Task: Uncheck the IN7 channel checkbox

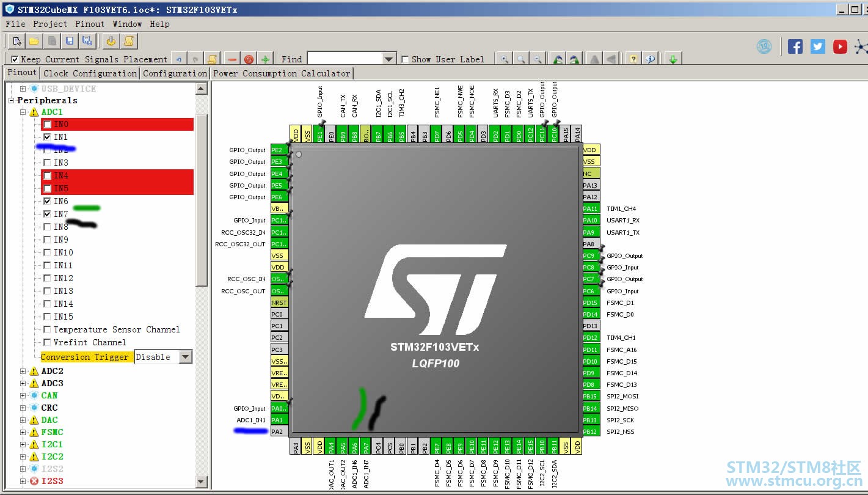Action: point(47,214)
